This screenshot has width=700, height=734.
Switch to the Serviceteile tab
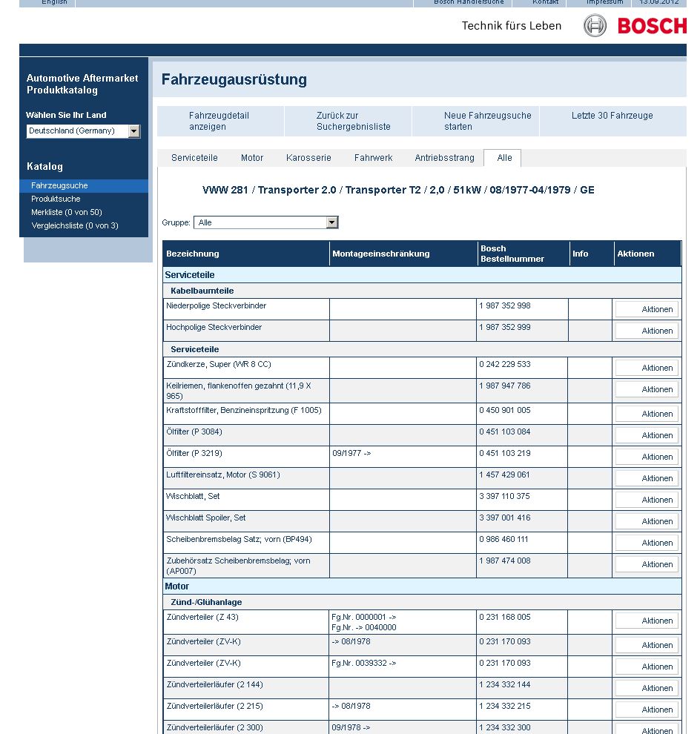(x=194, y=158)
